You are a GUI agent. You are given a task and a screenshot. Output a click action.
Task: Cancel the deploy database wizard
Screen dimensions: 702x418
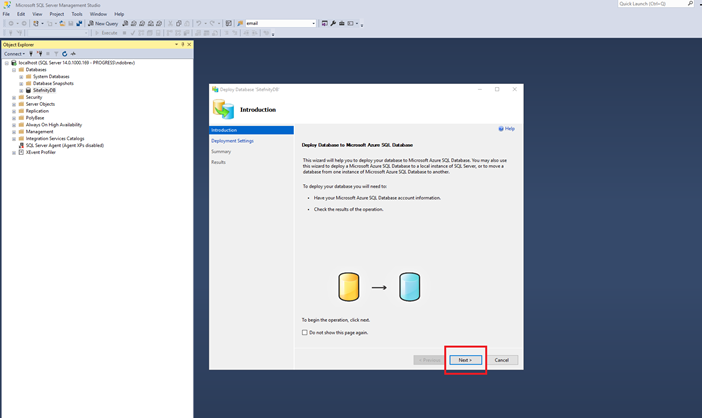coord(502,360)
